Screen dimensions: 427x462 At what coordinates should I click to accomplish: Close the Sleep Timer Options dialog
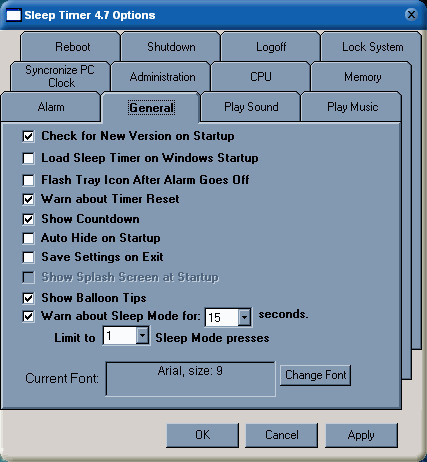click(411, 15)
